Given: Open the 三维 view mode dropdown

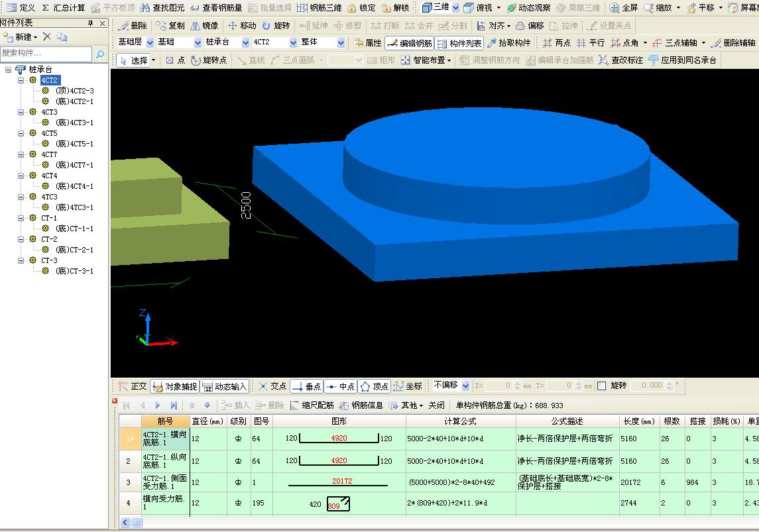Looking at the screenshot, I should pos(455,8).
